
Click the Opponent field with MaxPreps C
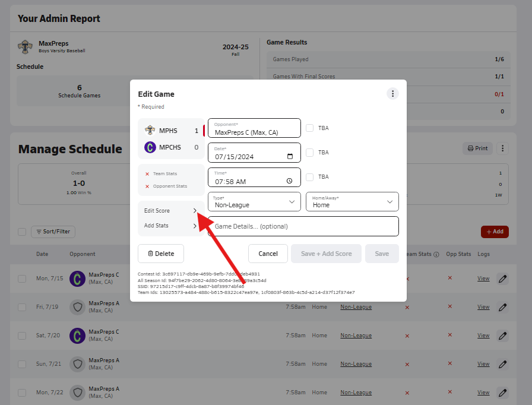[x=254, y=128]
